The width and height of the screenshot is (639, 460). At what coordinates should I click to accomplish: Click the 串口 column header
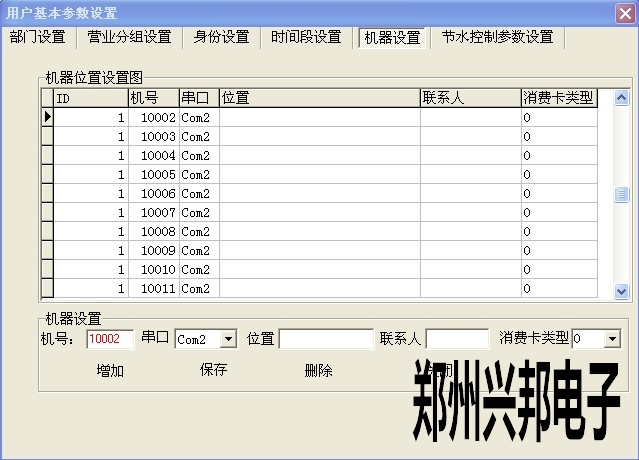point(199,98)
